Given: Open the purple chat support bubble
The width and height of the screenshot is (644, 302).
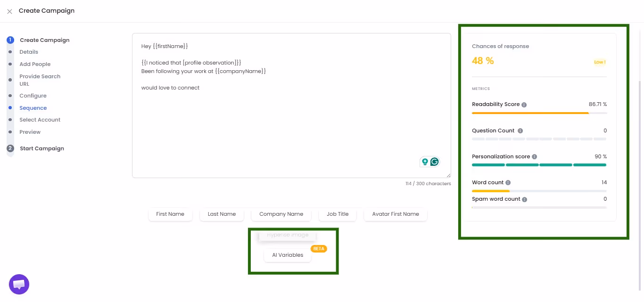Looking at the screenshot, I should point(19,285).
